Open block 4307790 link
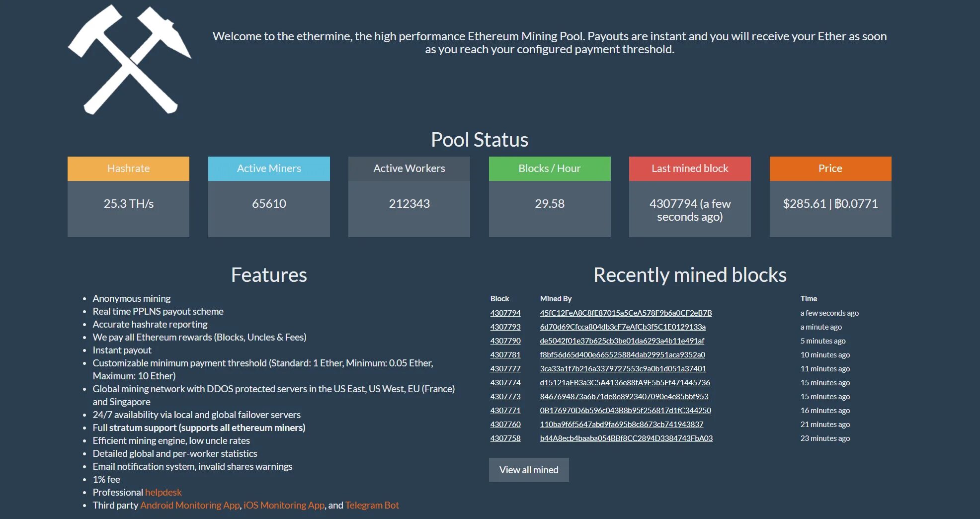980x519 pixels. pyautogui.click(x=505, y=341)
